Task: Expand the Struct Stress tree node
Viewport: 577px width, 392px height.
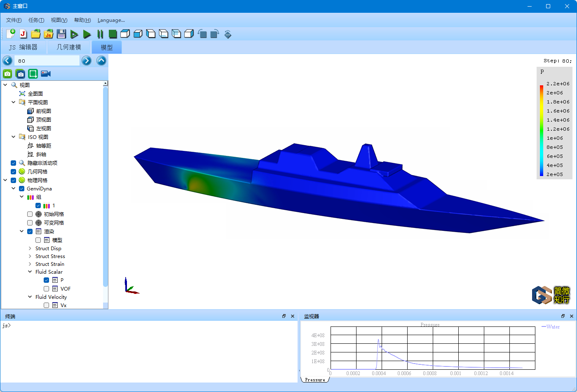Action: point(30,256)
